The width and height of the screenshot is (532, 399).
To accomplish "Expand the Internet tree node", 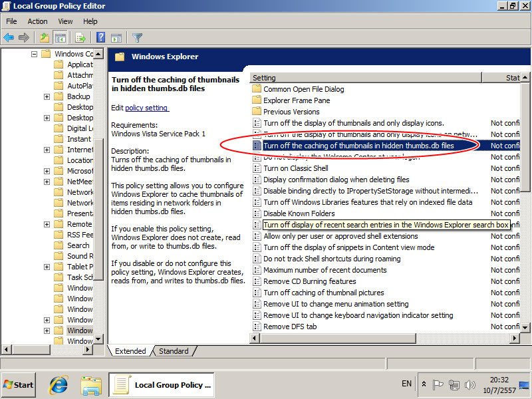I will [x=47, y=150].
